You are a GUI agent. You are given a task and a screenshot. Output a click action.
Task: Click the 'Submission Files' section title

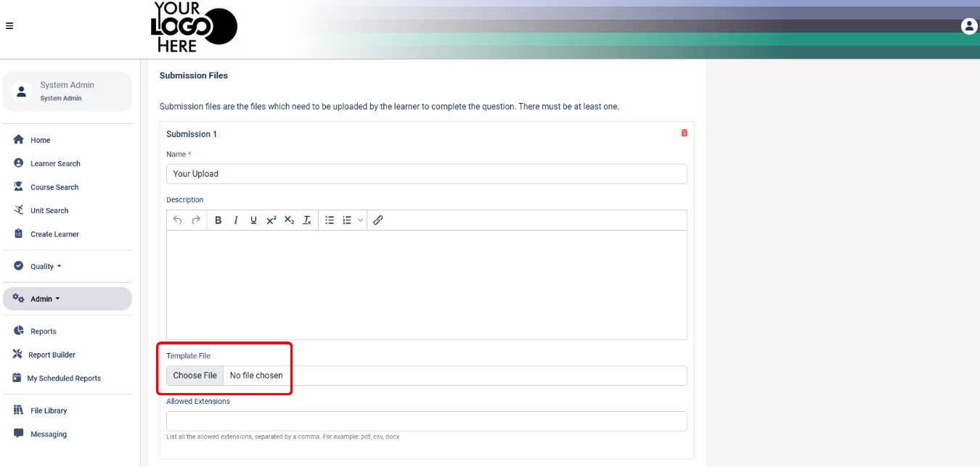tap(194, 75)
